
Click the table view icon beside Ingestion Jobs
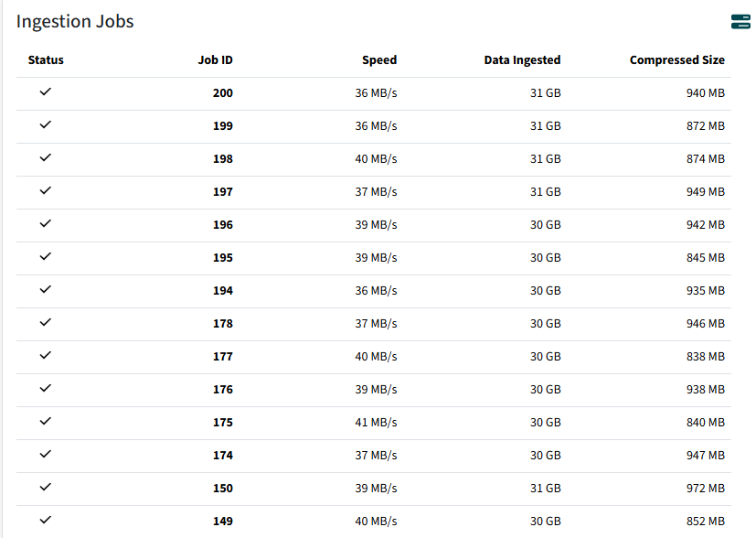(x=740, y=22)
